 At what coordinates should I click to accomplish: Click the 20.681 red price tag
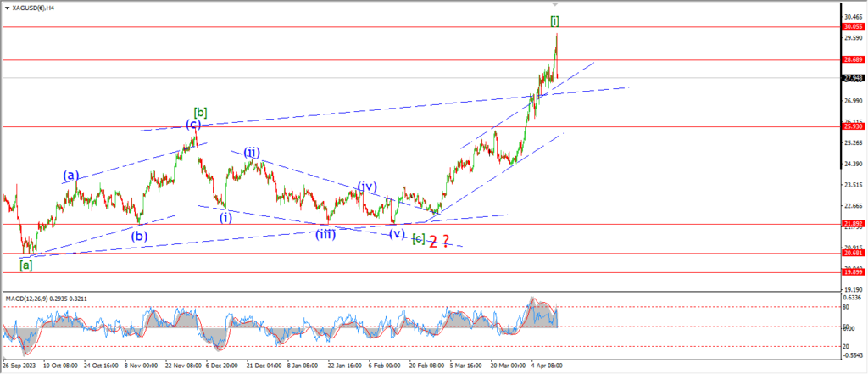[x=853, y=253]
